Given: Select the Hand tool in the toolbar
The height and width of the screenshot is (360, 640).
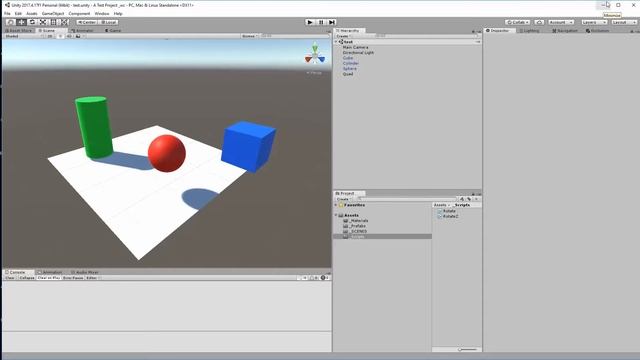Looking at the screenshot, I should pos(11,22).
